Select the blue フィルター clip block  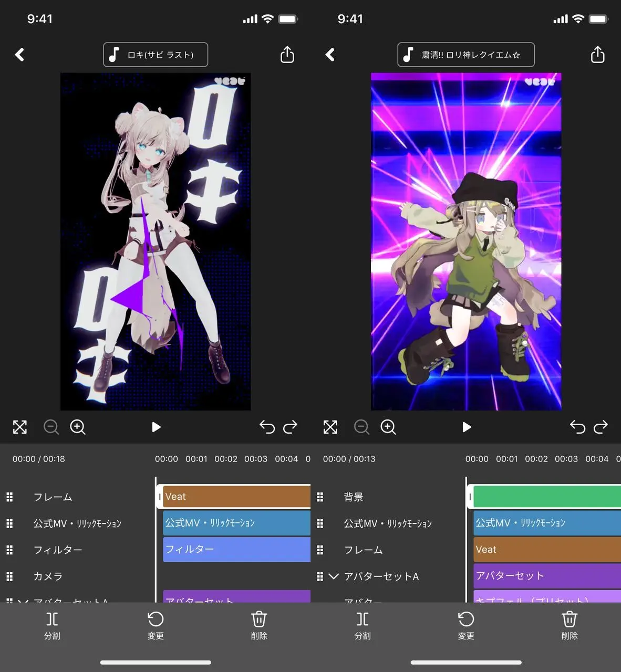236,549
